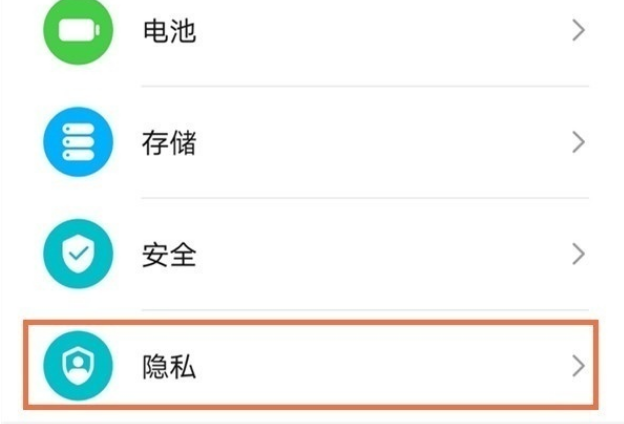Viewport: 624px width, 424px height.
Task: Click the chevron arrow beside 存储
Action: [x=577, y=143]
